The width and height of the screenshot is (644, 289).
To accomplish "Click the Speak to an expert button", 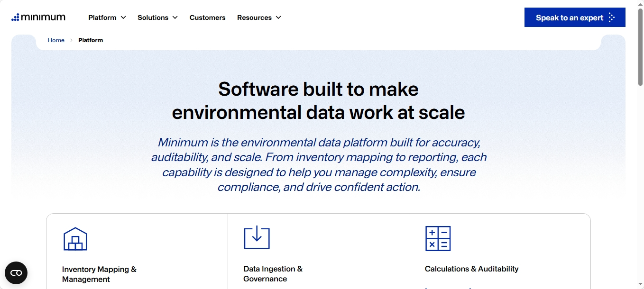I will tap(575, 18).
